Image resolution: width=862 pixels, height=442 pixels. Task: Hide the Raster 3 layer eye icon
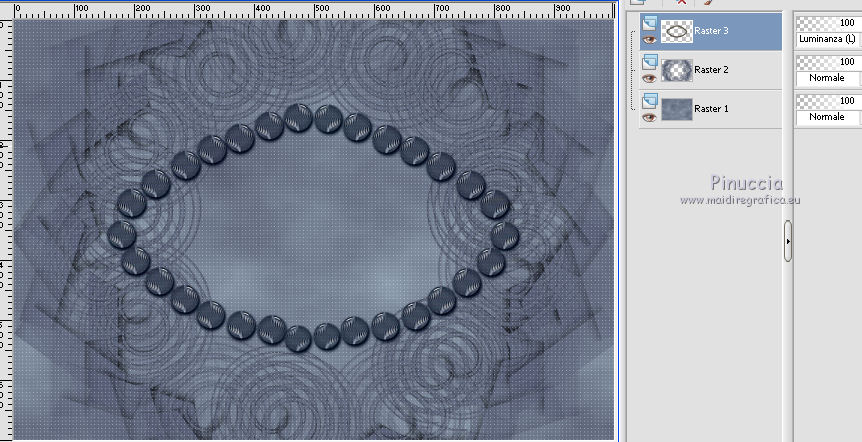[x=649, y=40]
